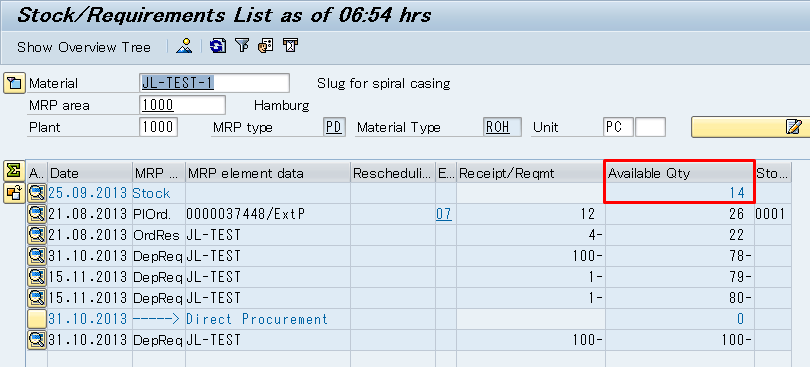The image size is (810, 367).
Task: Click exception number 07 link
Action: [x=444, y=214]
